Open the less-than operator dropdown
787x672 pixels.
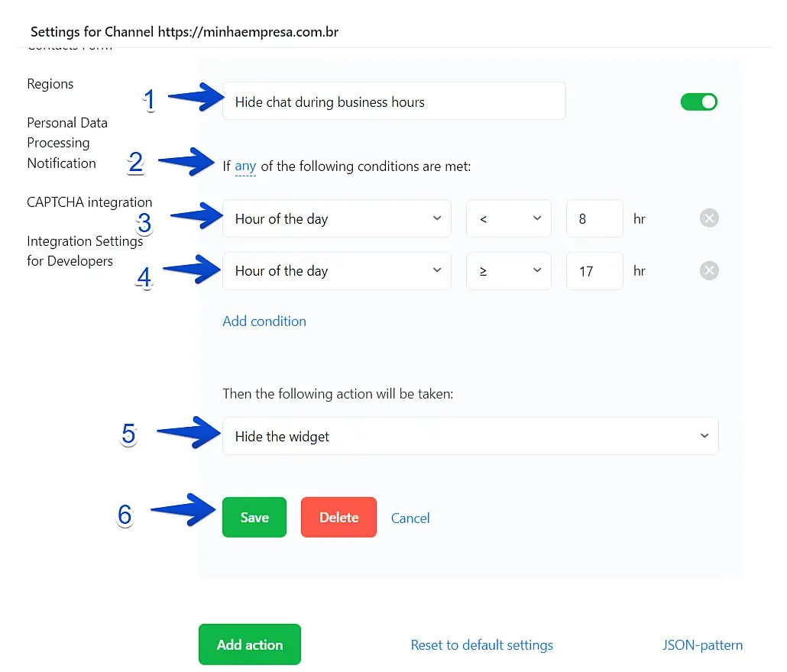508,218
